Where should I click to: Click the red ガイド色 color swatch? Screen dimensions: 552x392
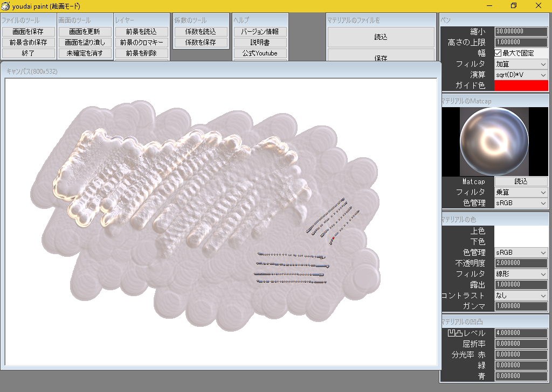[521, 85]
